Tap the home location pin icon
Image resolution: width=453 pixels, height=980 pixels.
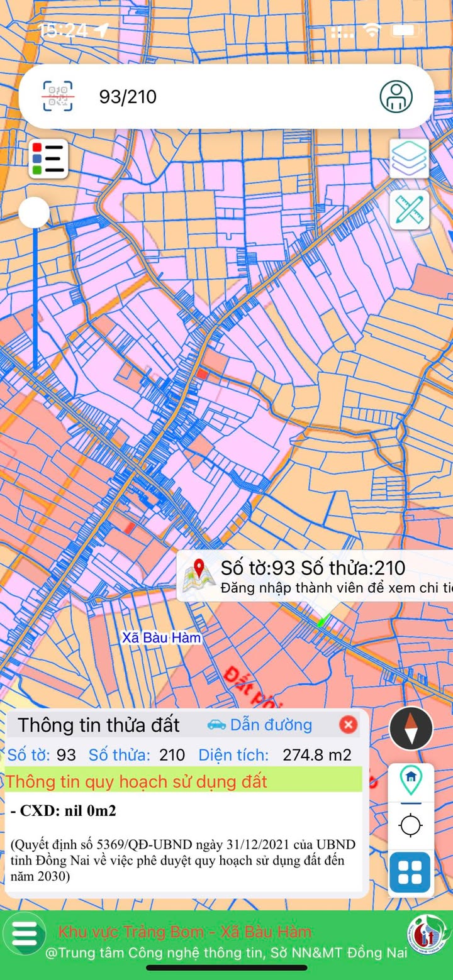[411, 779]
